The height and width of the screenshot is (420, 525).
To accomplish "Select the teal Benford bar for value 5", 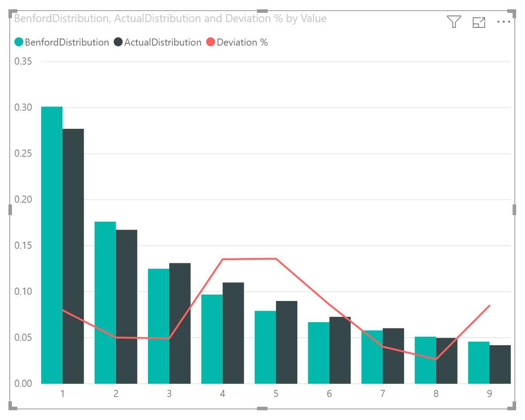I will (265, 347).
